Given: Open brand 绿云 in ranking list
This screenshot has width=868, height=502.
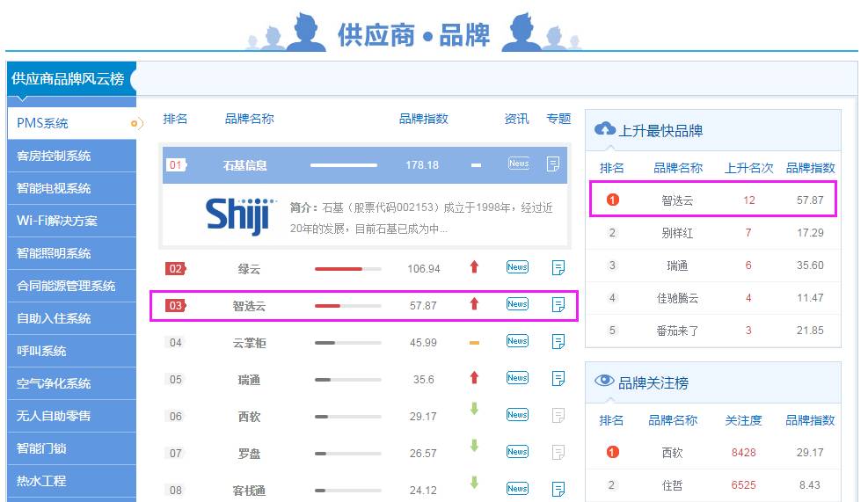Looking at the screenshot, I should 249,269.
